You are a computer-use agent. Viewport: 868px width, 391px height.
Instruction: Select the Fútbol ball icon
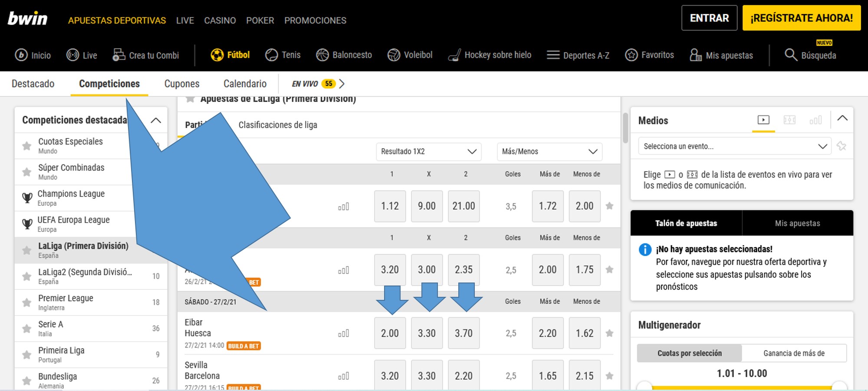(x=217, y=55)
